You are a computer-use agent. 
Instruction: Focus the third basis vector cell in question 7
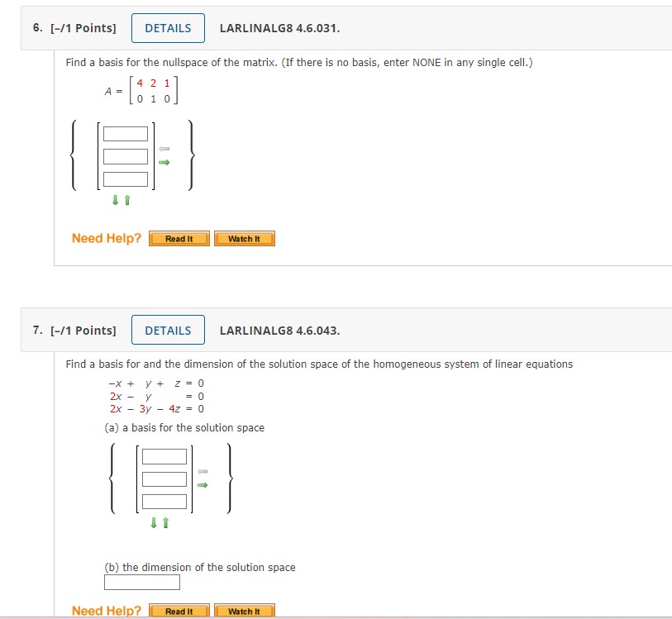[x=164, y=502]
